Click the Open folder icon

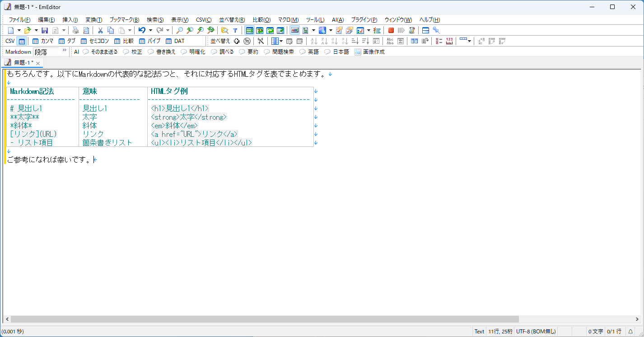click(28, 30)
